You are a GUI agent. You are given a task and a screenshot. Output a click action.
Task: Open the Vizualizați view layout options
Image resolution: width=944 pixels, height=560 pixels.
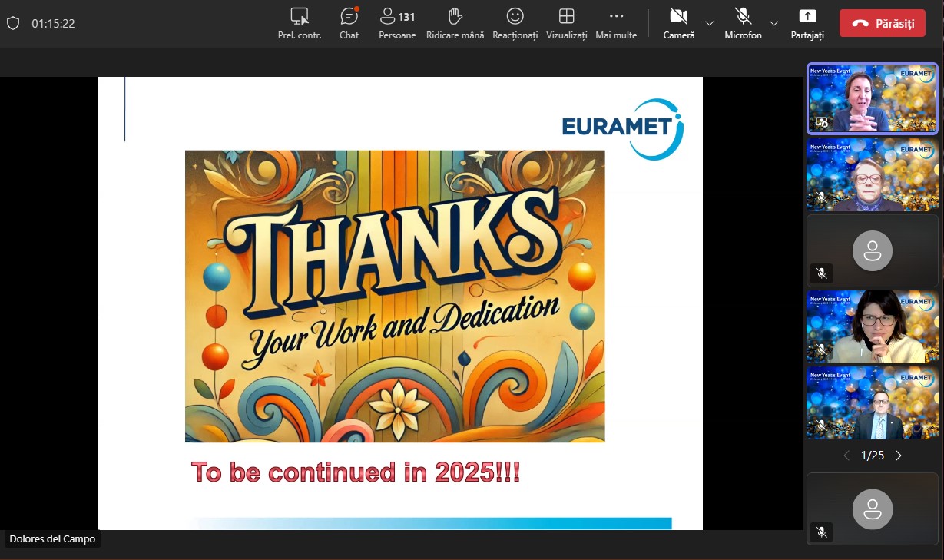point(566,23)
